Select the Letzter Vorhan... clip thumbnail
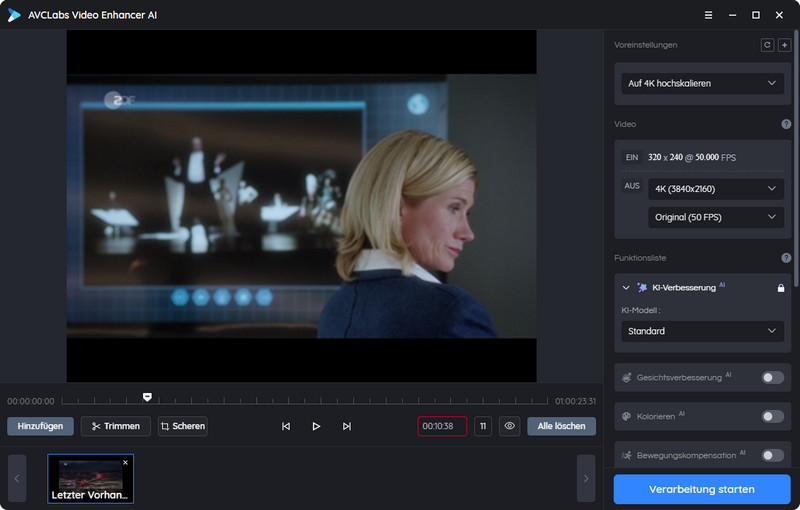This screenshot has width=800, height=510. point(90,478)
